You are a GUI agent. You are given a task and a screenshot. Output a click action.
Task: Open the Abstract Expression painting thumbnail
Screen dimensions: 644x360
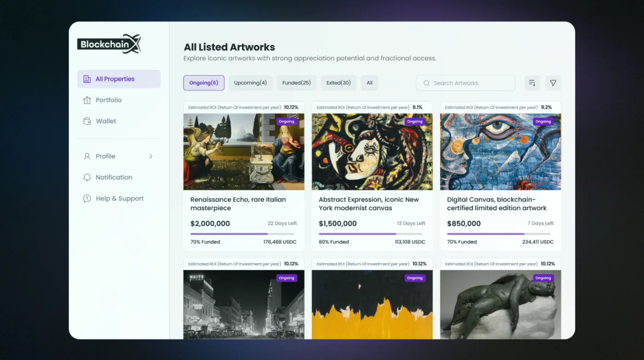pyautogui.click(x=372, y=152)
